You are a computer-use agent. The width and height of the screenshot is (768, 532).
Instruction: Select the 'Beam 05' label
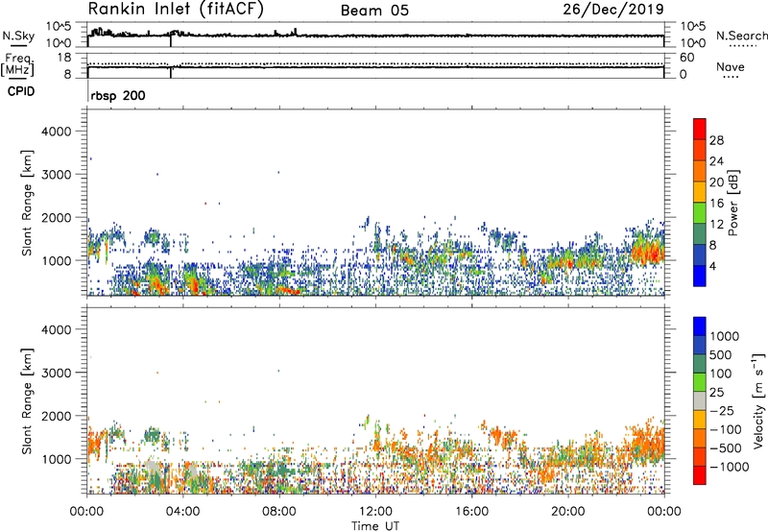coord(374,11)
